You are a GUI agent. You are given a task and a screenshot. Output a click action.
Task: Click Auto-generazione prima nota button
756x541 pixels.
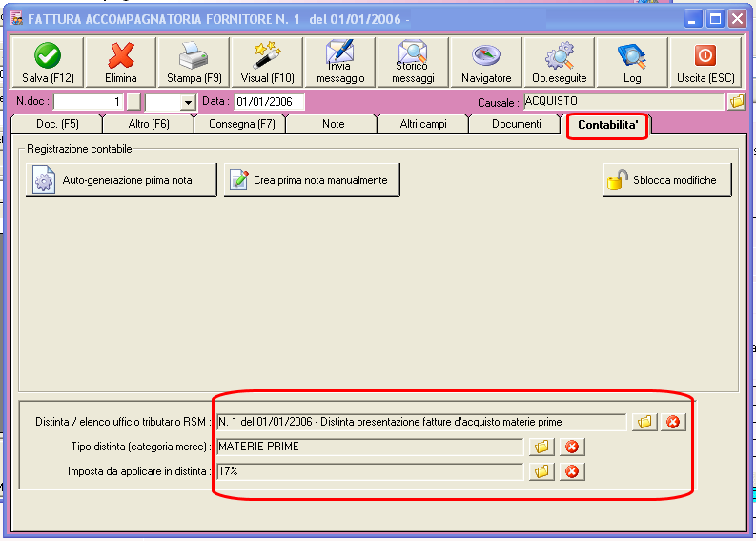pyautogui.click(x=121, y=180)
